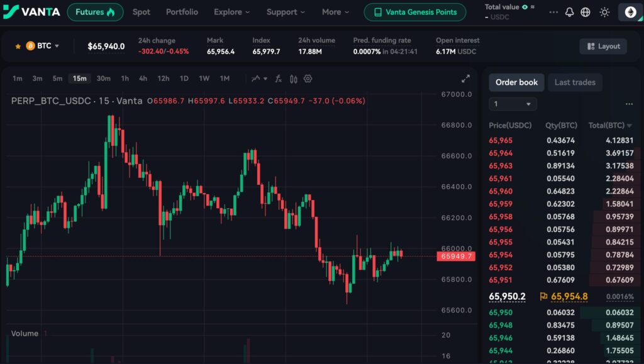The height and width of the screenshot is (364, 644).
Task: Open the Futures tab
Action: 96,12
